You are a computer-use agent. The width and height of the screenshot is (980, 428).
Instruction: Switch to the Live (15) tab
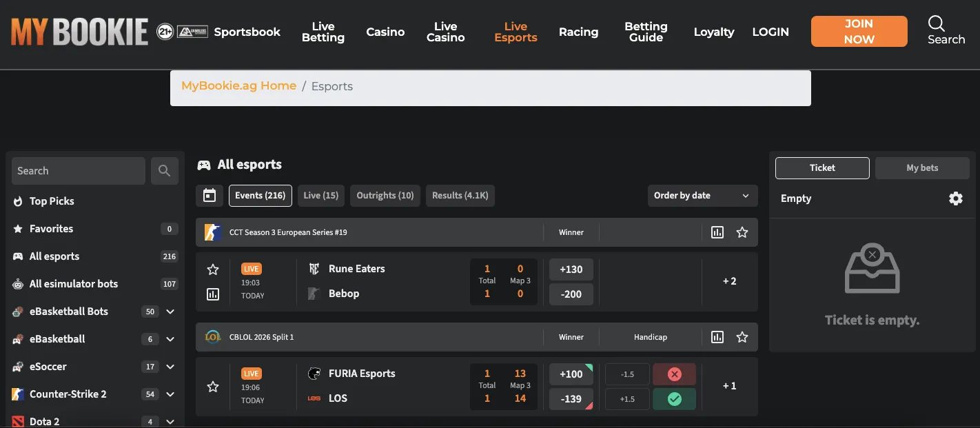click(x=321, y=196)
